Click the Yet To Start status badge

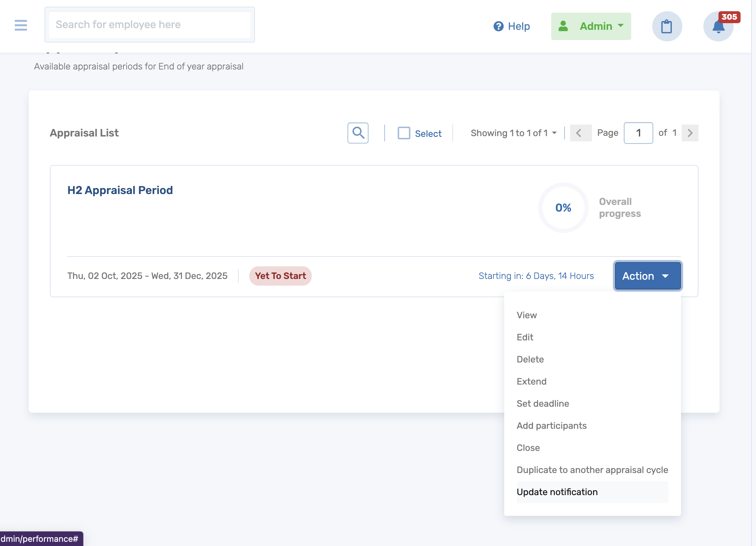280,276
